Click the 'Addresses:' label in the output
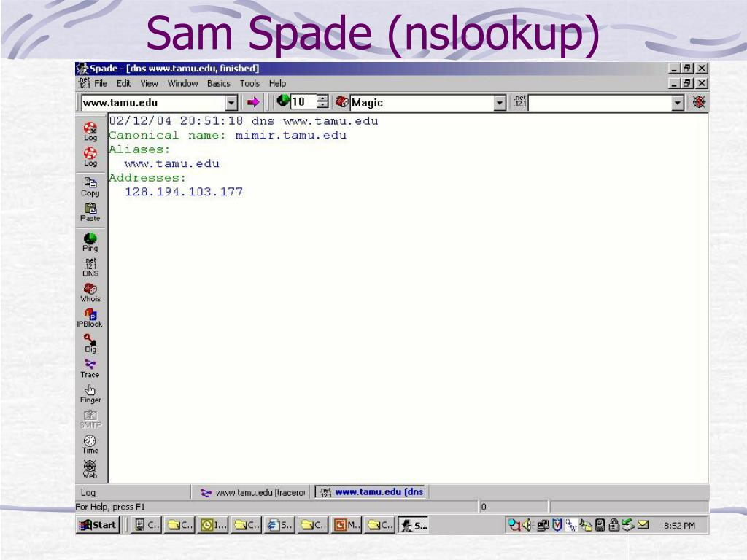 point(147,178)
